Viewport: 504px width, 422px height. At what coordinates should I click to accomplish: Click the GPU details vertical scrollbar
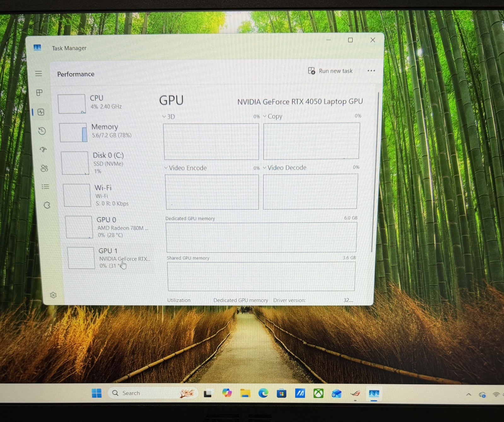click(375, 172)
